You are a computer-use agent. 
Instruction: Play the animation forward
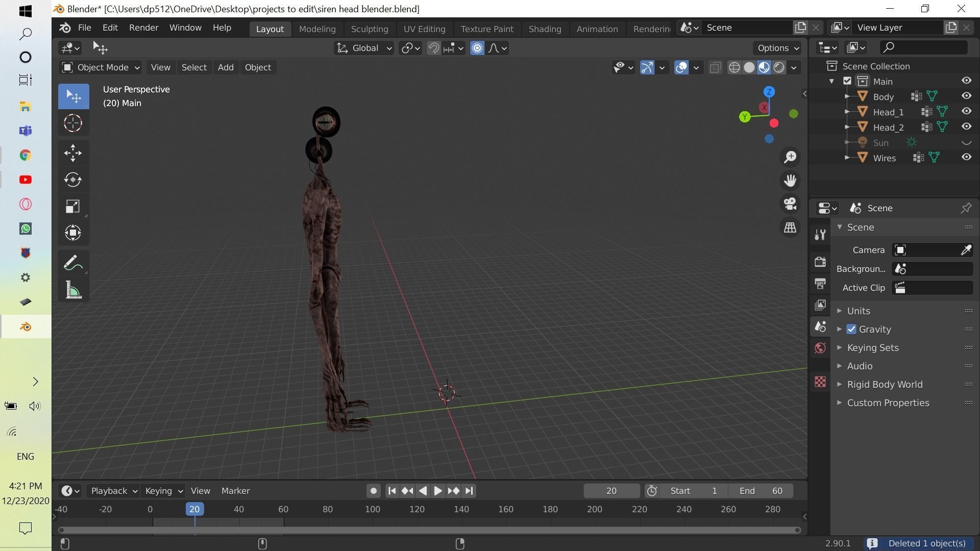(438, 491)
